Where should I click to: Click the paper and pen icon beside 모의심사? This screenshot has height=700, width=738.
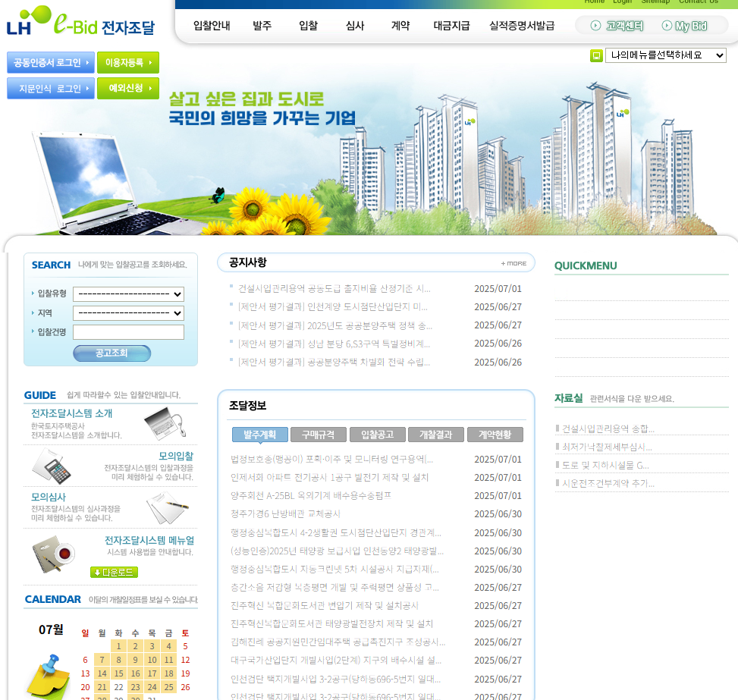coord(167,507)
